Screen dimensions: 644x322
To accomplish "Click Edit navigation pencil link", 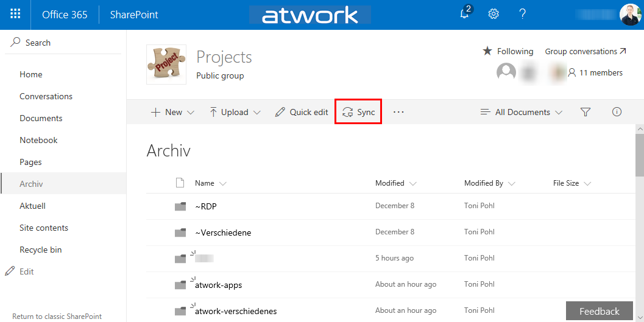I will [x=19, y=271].
